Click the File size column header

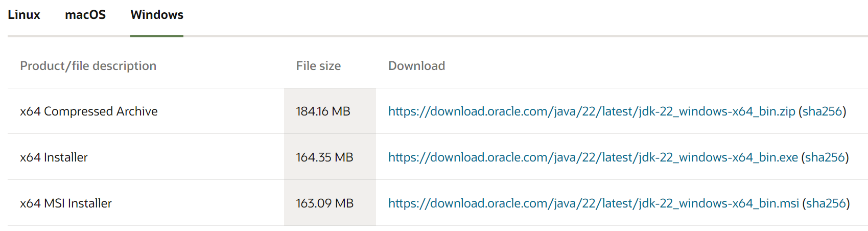coord(318,66)
